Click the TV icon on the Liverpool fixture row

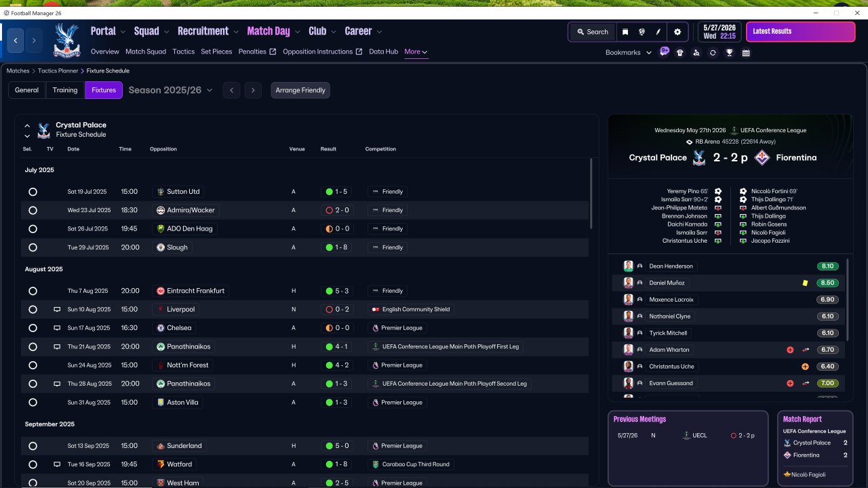(58, 309)
